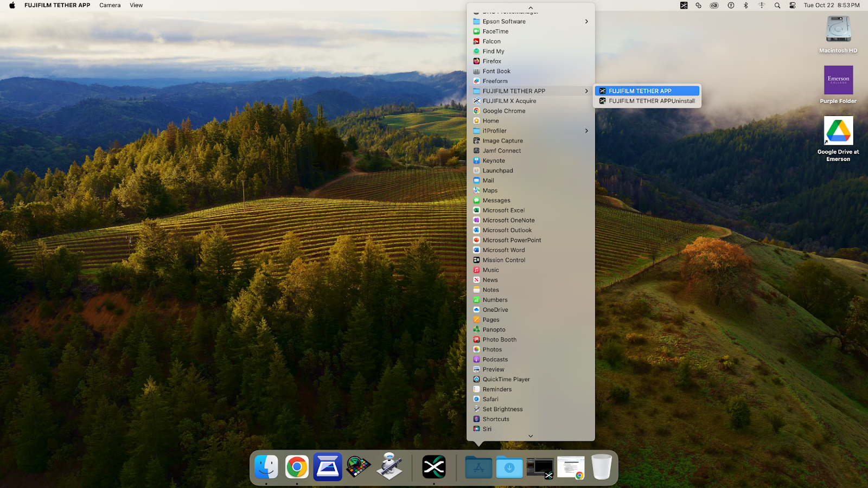
Task: Expand the FUJIFILM TETHER APP folder arrow
Action: (x=586, y=91)
